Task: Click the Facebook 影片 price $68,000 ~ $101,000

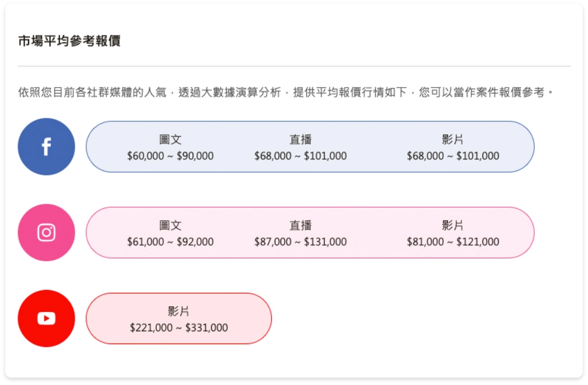Action: coord(454,156)
